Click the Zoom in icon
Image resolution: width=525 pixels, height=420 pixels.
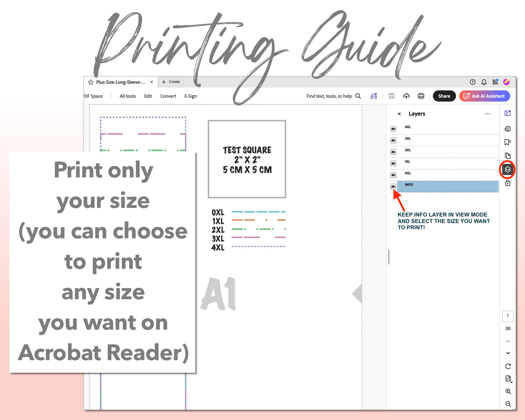point(508,391)
